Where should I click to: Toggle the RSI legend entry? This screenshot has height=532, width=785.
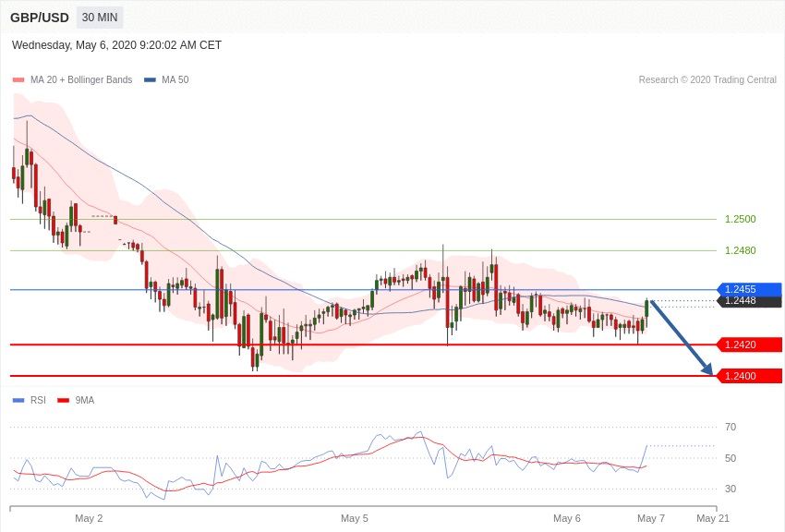coord(38,400)
